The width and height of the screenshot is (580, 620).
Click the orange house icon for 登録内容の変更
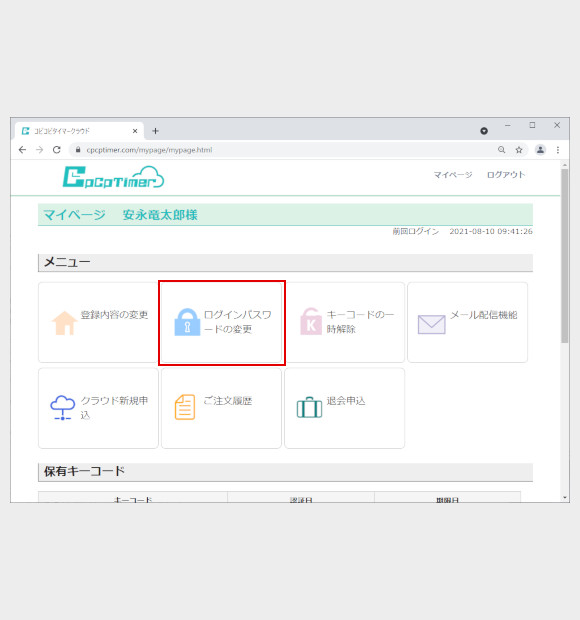[x=64, y=323]
